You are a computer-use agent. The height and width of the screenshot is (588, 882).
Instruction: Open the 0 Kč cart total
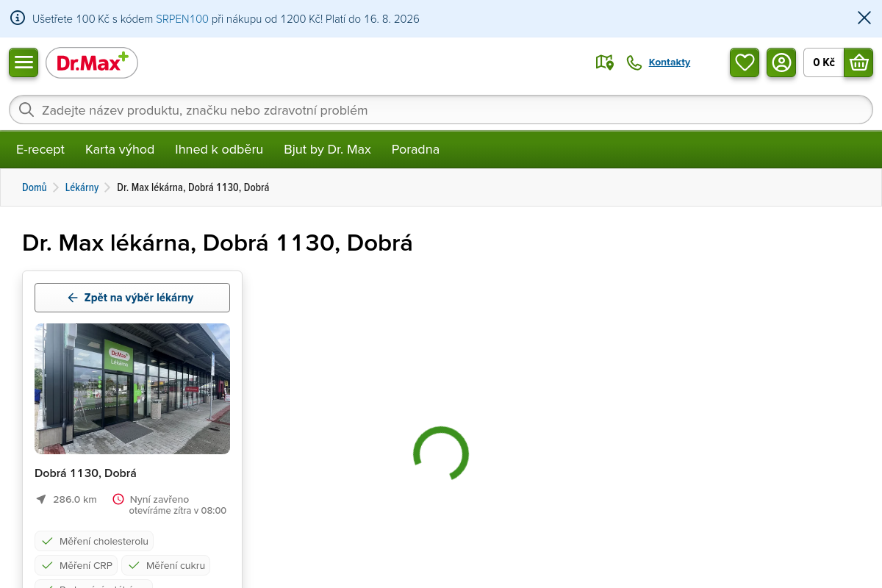click(824, 62)
